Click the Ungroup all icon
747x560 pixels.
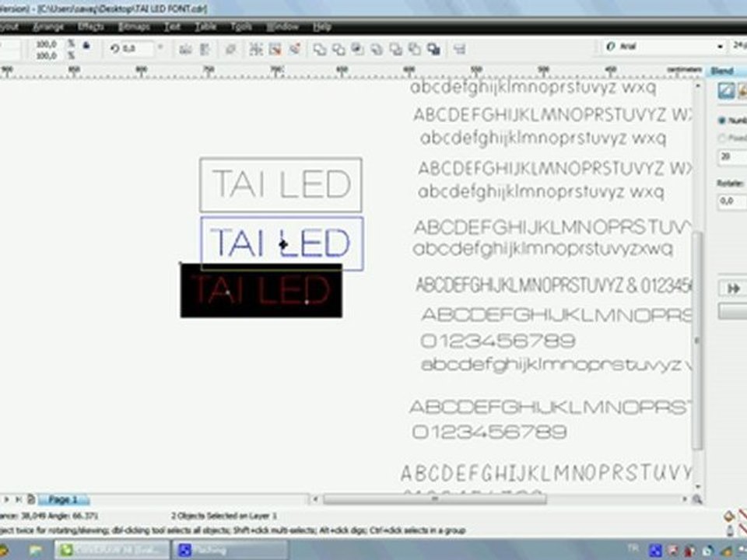(x=295, y=49)
